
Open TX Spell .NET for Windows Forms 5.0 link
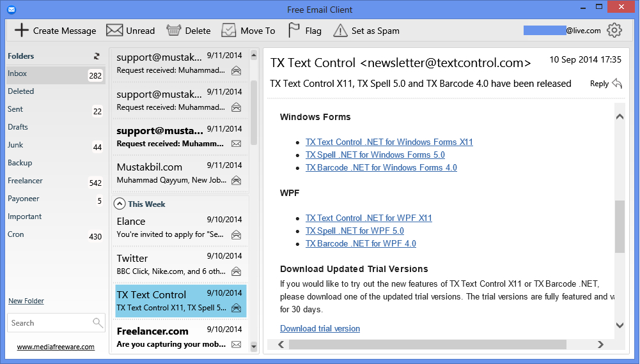point(375,155)
